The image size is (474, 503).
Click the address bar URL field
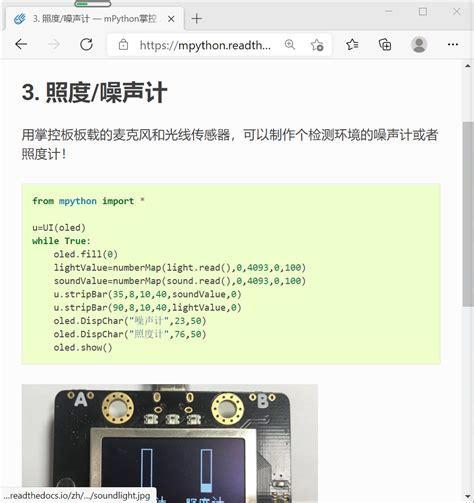coord(205,45)
